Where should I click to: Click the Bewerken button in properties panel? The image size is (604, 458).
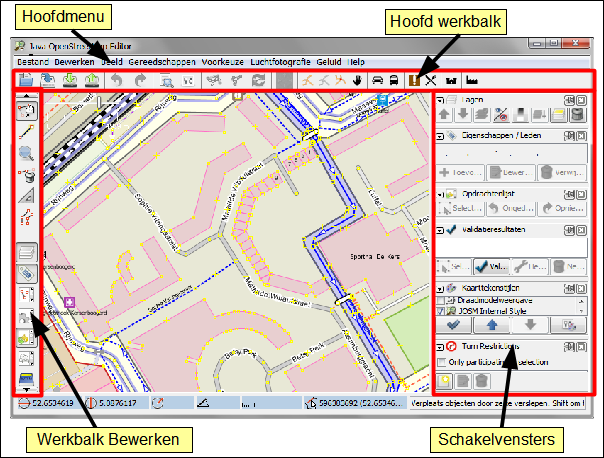(x=511, y=172)
